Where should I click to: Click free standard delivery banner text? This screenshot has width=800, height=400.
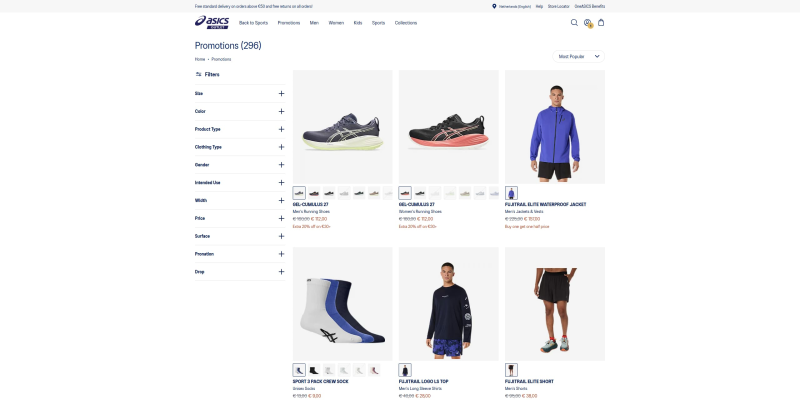254,7
